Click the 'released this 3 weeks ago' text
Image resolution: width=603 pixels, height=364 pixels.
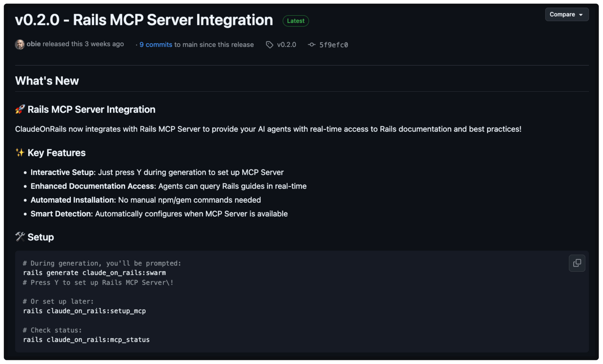[83, 44]
